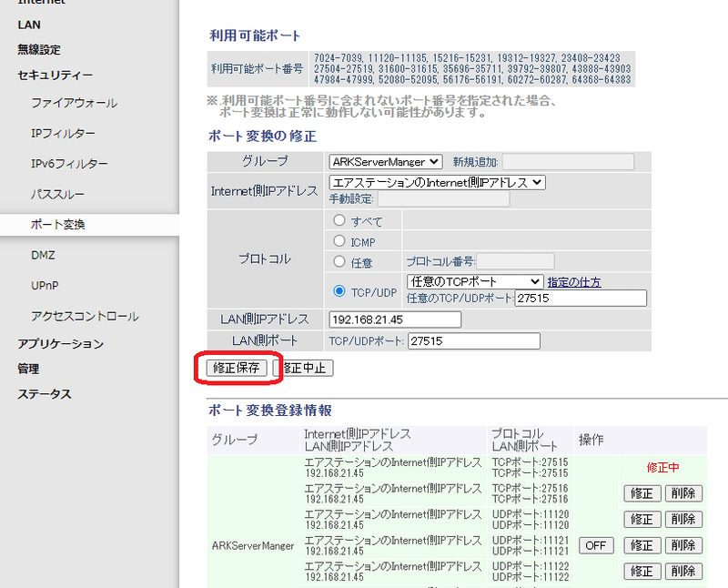Open the Internet側IPアドレス dropdown
The image size is (728, 588).
pos(437,182)
